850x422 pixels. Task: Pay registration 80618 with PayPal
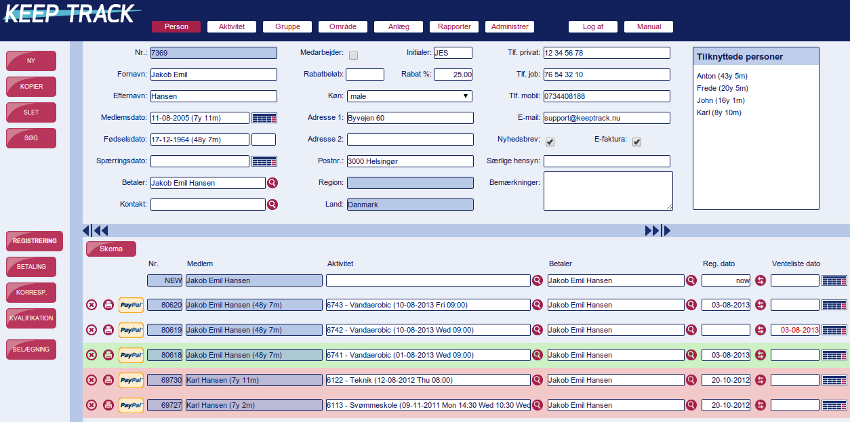(x=131, y=355)
